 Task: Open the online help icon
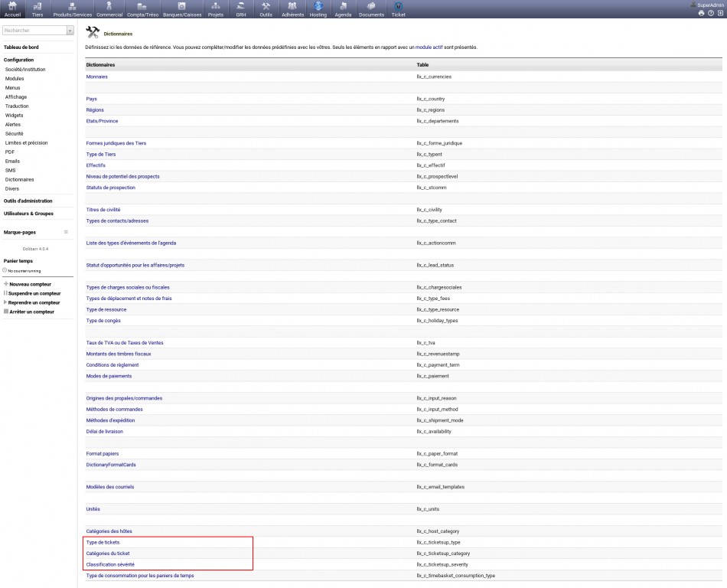pos(711,13)
